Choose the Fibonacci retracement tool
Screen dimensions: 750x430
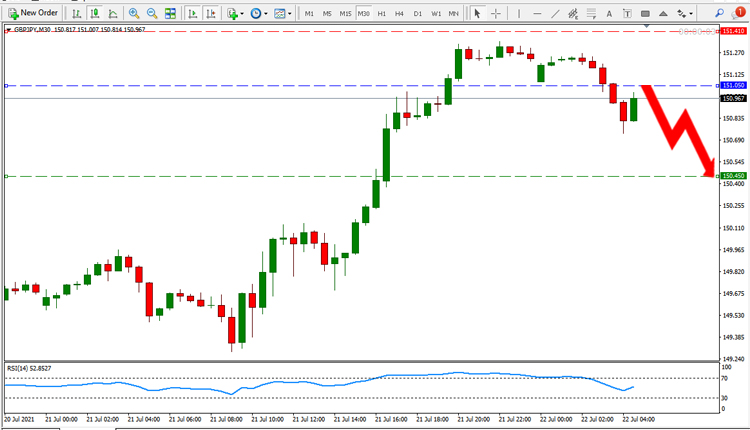[591, 13]
